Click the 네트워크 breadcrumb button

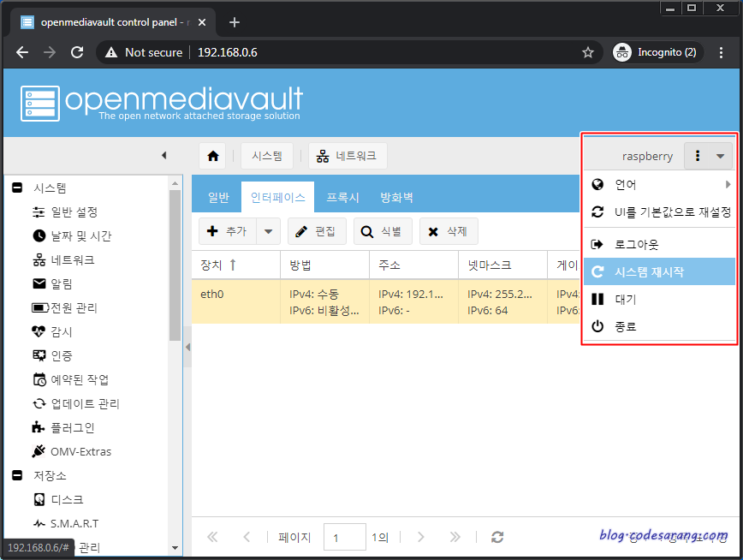point(348,156)
